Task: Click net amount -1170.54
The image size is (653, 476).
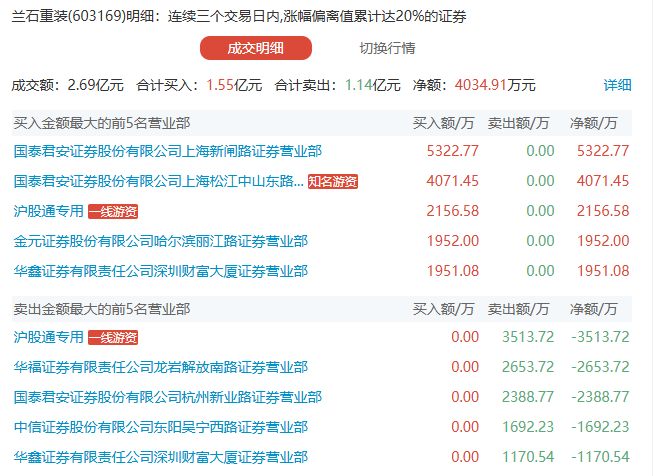Action: tap(600, 456)
